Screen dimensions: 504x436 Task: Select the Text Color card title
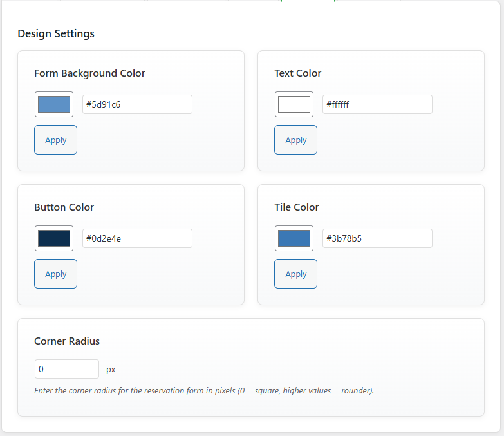pyautogui.click(x=297, y=73)
